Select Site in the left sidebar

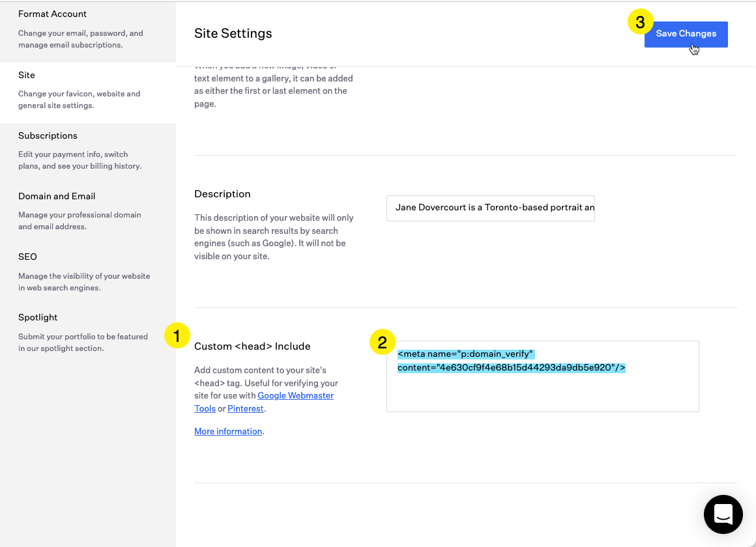(27, 75)
